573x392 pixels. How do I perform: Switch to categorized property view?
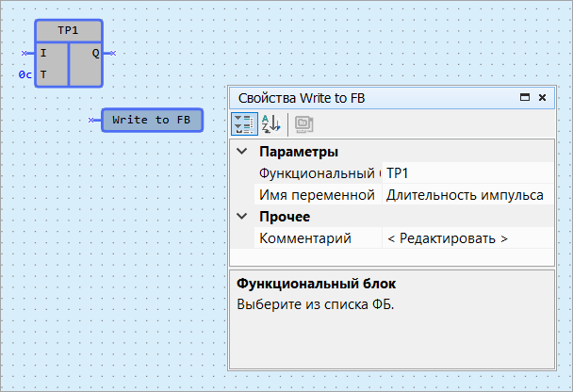click(x=243, y=123)
